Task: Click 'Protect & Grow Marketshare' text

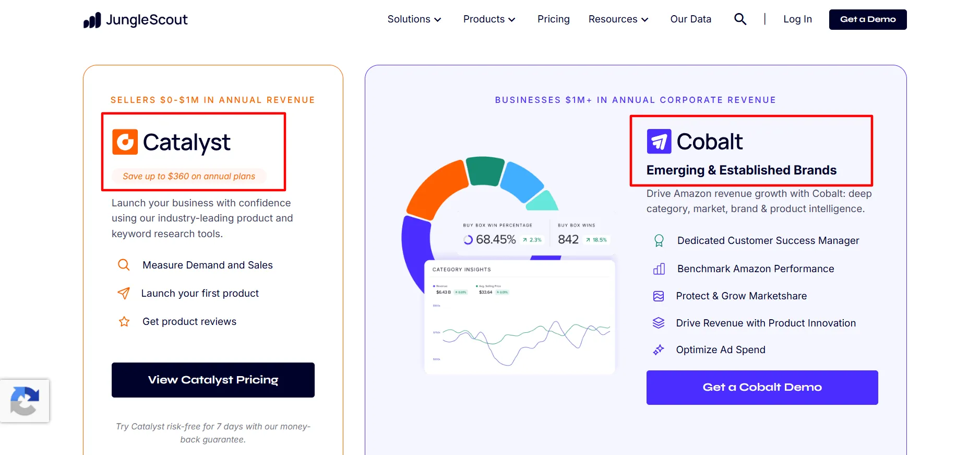Action: click(x=742, y=296)
